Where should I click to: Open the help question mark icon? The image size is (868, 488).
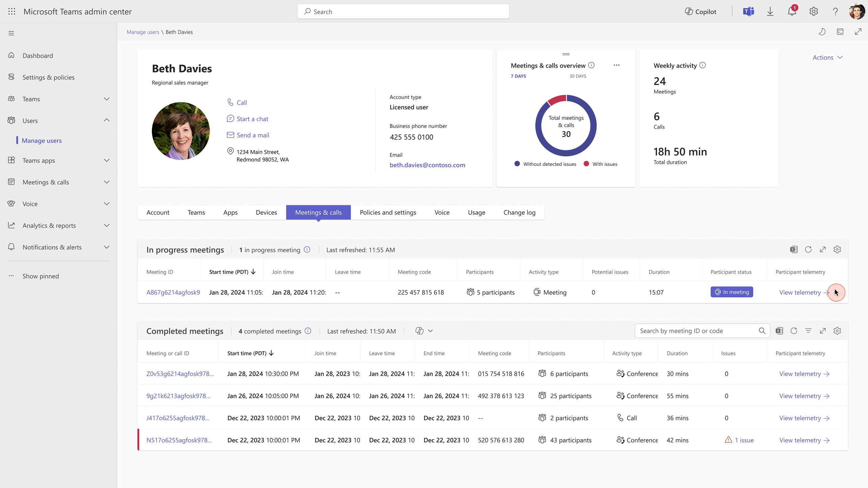click(835, 11)
